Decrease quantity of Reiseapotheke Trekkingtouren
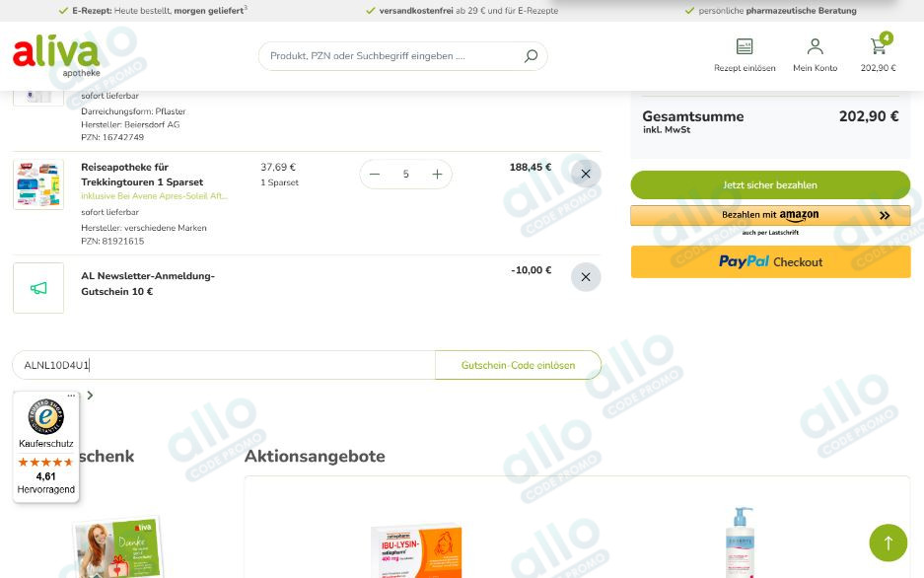Image resolution: width=924 pixels, height=578 pixels. pyautogui.click(x=375, y=174)
